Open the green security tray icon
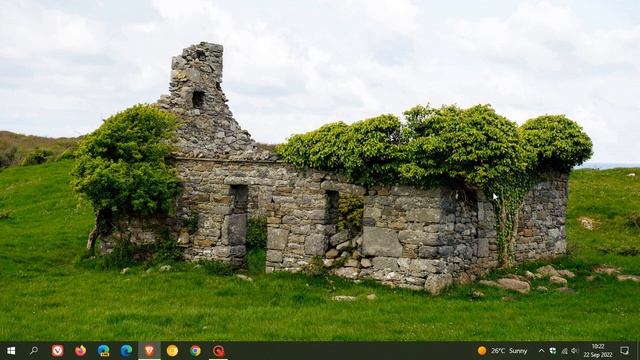Viewport: 640px width, 360px height. pyautogui.click(x=553, y=351)
